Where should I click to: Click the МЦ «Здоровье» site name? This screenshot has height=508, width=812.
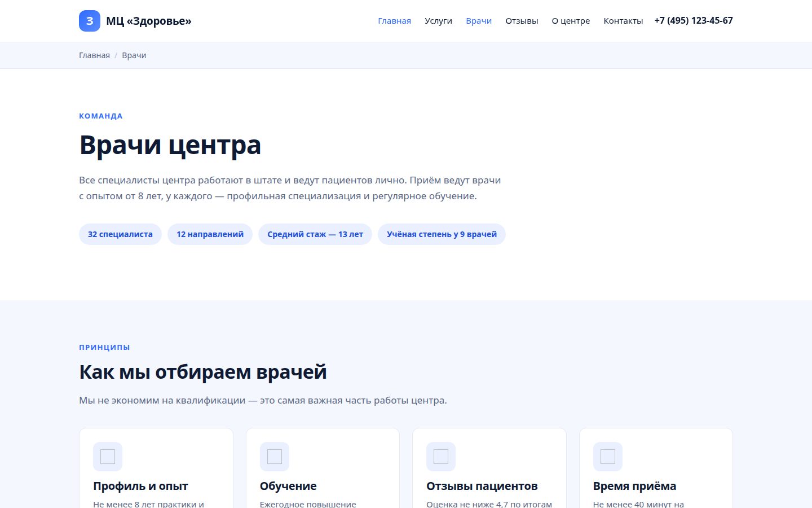tap(149, 21)
